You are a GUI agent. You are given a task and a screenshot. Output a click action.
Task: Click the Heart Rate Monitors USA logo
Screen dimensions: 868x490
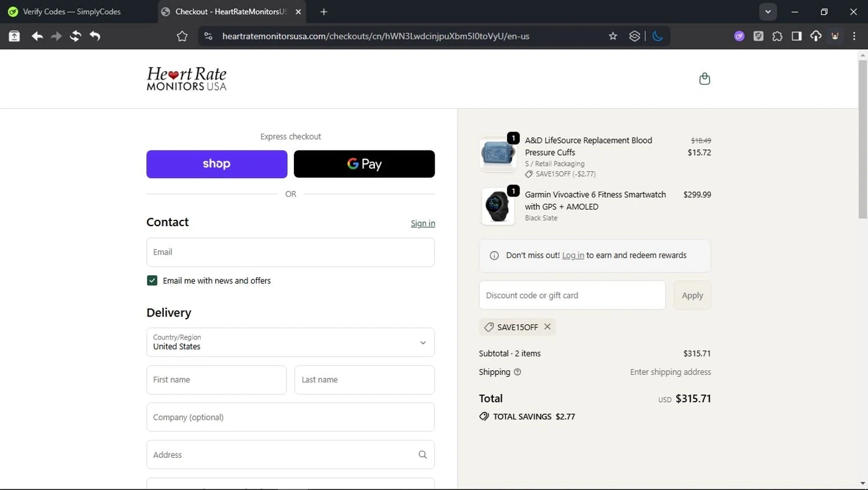(186, 79)
